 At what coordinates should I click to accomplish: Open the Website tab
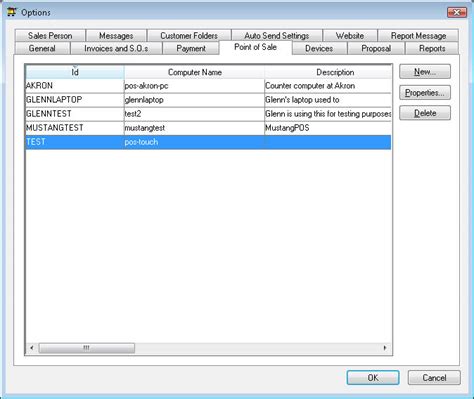[350, 36]
